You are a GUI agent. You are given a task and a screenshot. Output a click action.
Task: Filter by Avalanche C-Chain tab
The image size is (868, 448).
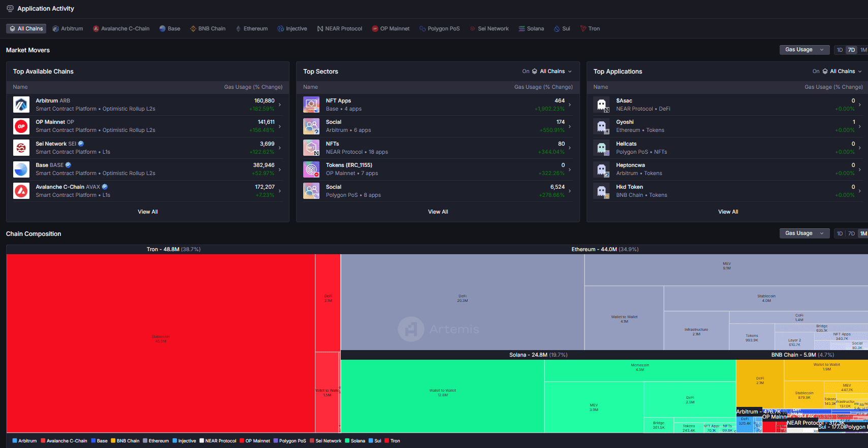point(121,28)
